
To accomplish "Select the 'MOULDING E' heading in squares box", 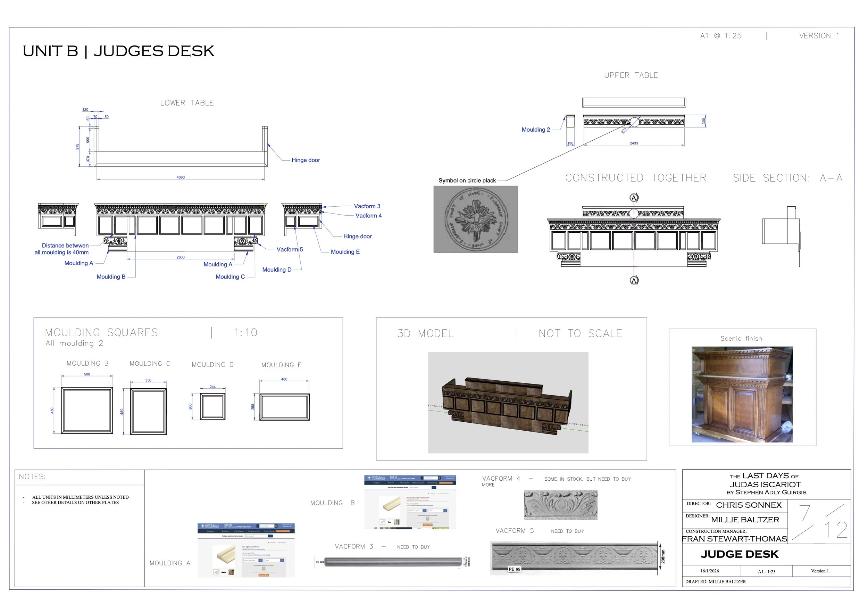I will (x=281, y=365).
